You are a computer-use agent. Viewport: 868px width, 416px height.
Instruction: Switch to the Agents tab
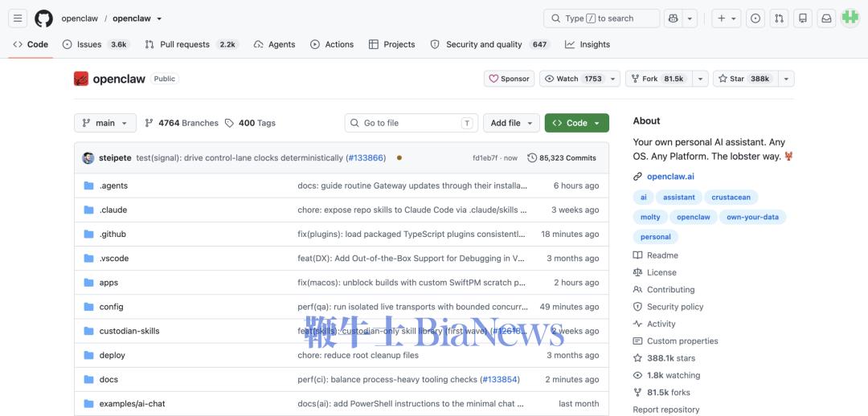pyautogui.click(x=275, y=44)
